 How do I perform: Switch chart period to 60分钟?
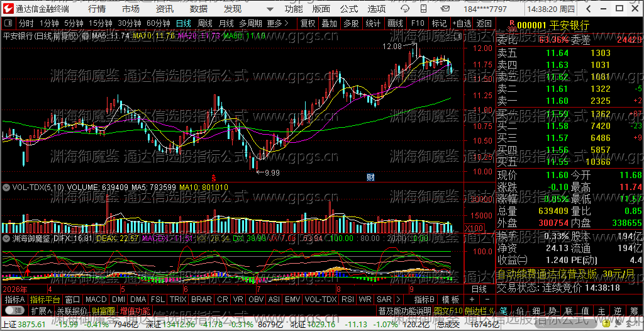pos(158,23)
